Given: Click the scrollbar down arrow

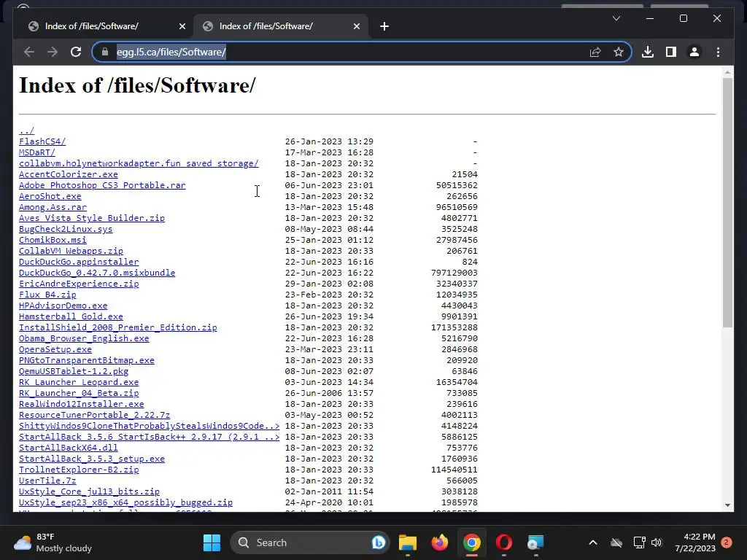Looking at the screenshot, I should coord(727,505).
